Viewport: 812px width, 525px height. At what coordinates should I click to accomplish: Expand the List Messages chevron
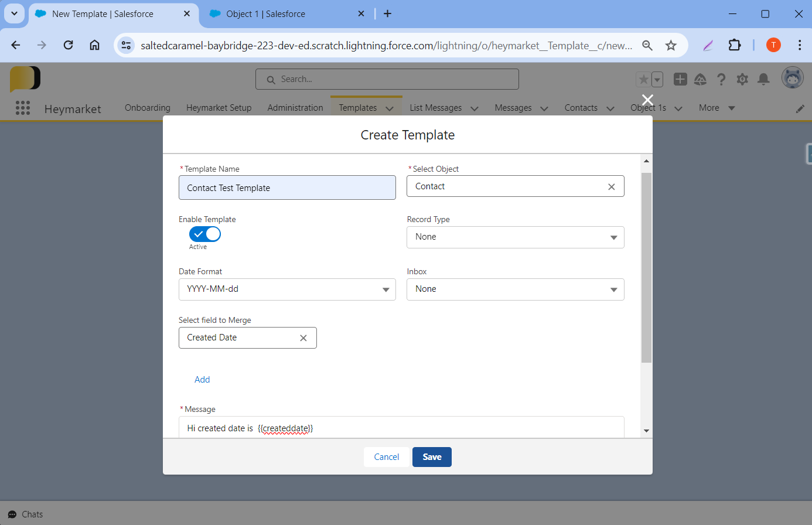475,108
